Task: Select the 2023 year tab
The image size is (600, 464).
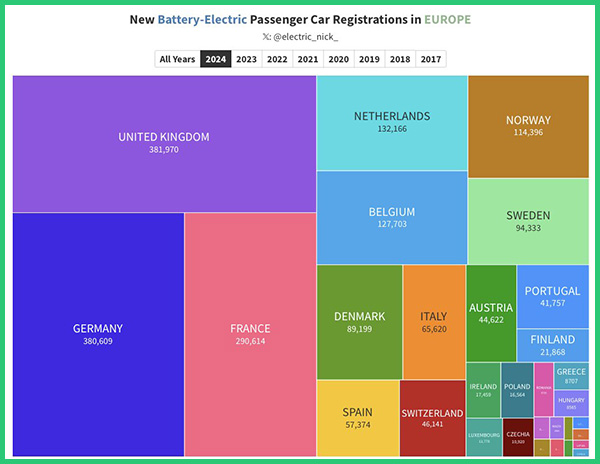Action: click(246, 59)
